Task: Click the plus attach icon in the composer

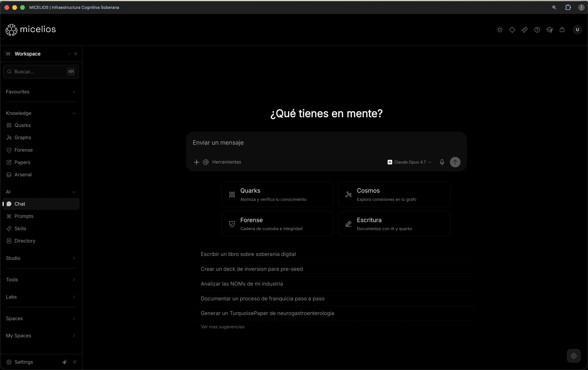Action: pyautogui.click(x=196, y=162)
